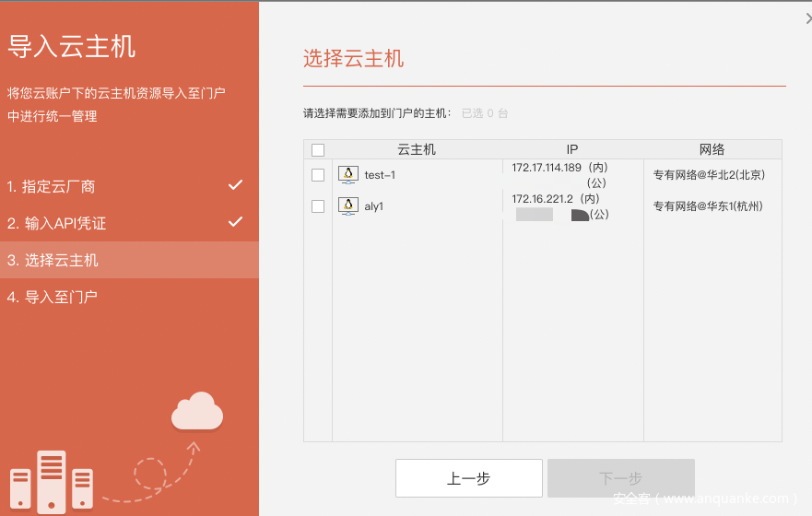The image size is (812, 516).
Task: Click the 网络 column header
Action: 712,149
